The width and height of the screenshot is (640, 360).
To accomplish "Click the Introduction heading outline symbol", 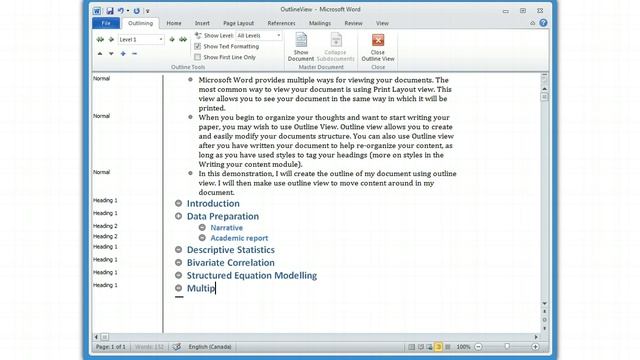I will pyautogui.click(x=178, y=203).
